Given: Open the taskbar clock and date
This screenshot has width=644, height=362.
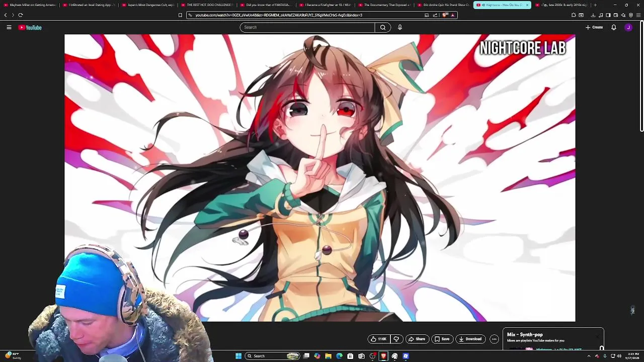Looking at the screenshot, I should coord(632,356).
